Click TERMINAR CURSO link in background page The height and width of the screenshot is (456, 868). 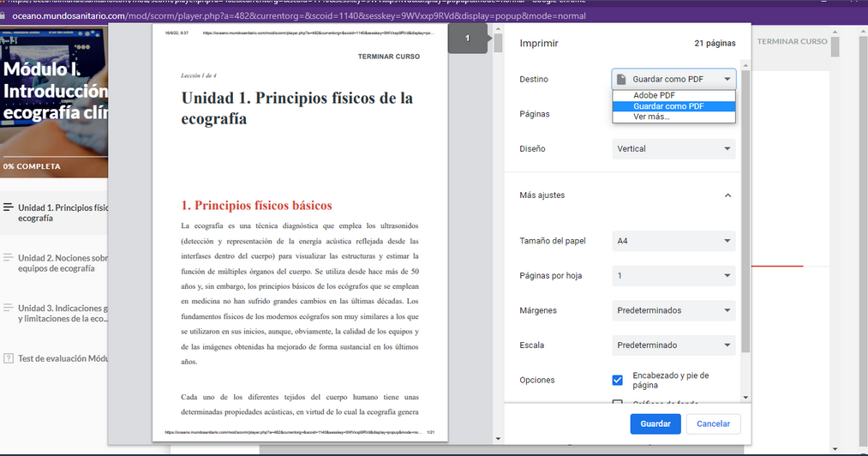tap(792, 41)
